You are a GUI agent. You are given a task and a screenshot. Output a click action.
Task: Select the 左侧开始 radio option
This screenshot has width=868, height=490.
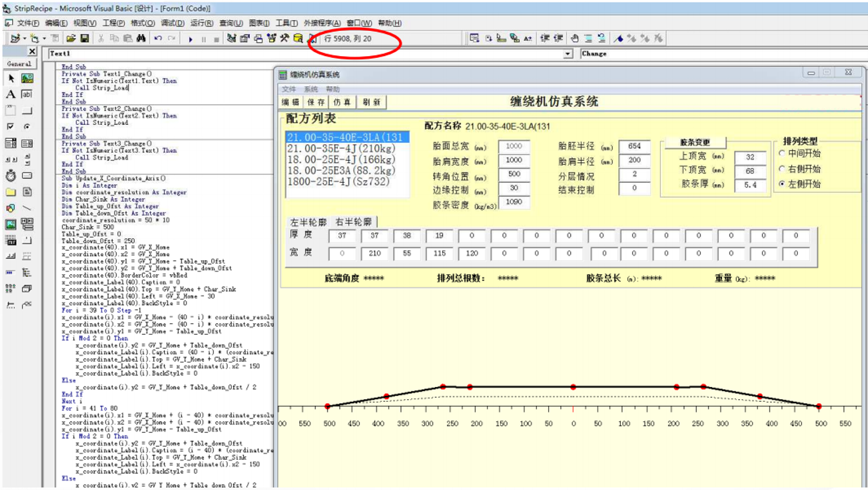point(800,184)
